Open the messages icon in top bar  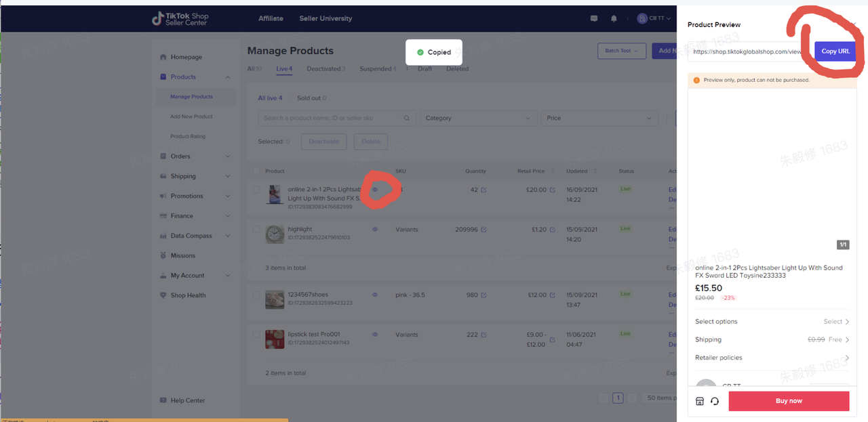click(594, 18)
